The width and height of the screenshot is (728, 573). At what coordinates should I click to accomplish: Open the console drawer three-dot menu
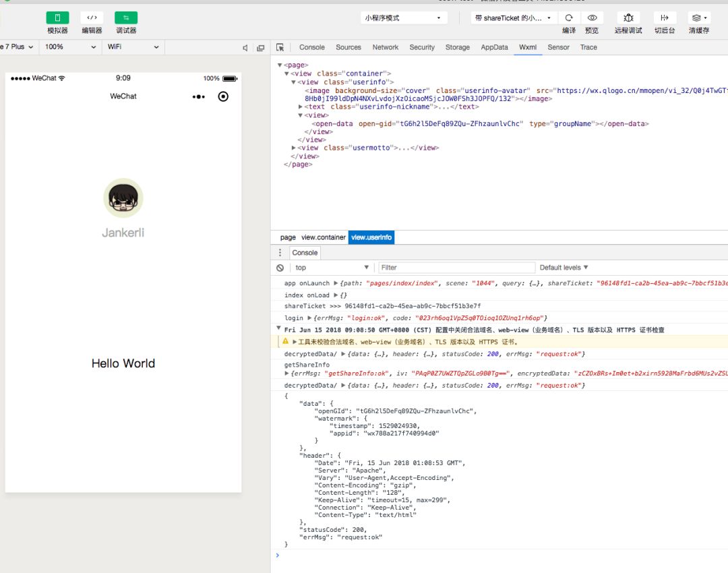(280, 253)
